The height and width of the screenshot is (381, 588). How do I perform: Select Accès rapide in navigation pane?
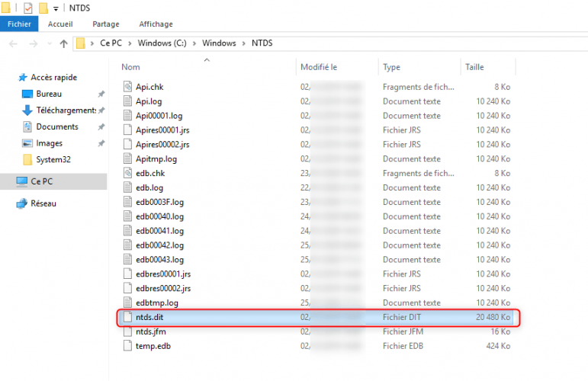[x=53, y=78]
